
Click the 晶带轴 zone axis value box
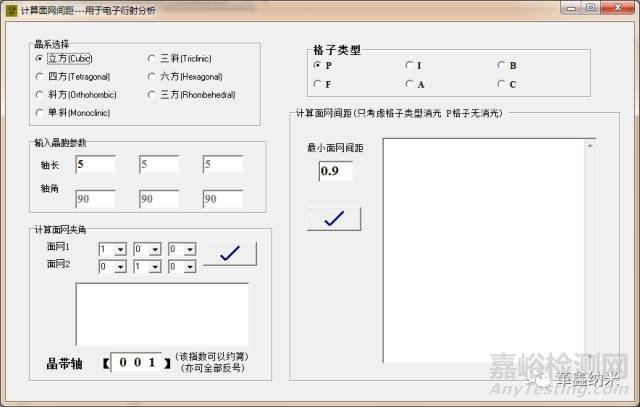(137, 363)
